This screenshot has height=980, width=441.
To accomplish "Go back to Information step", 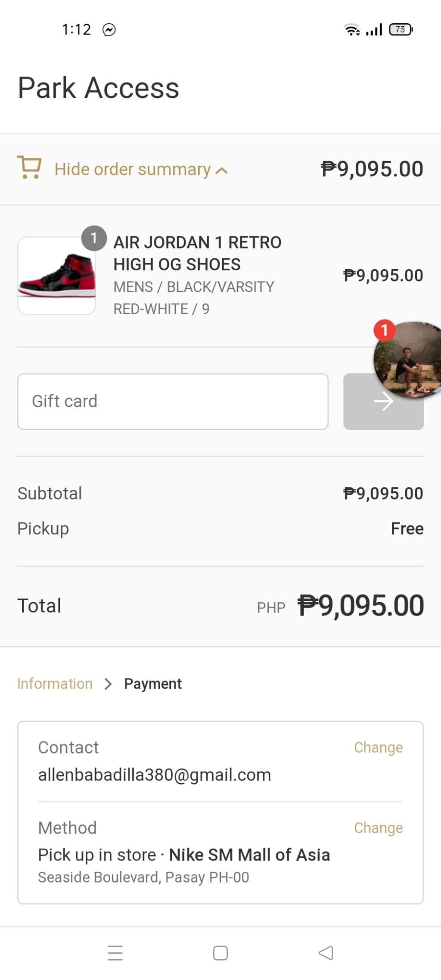I will pos(55,684).
